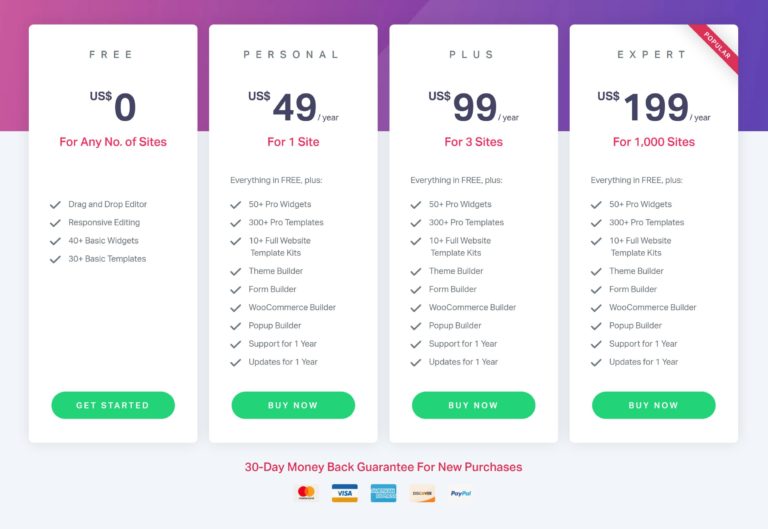Click the Popular ribbon on the Expert plan
Image resolution: width=768 pixels, height=529 pixels.
click(x=716, y=48)
